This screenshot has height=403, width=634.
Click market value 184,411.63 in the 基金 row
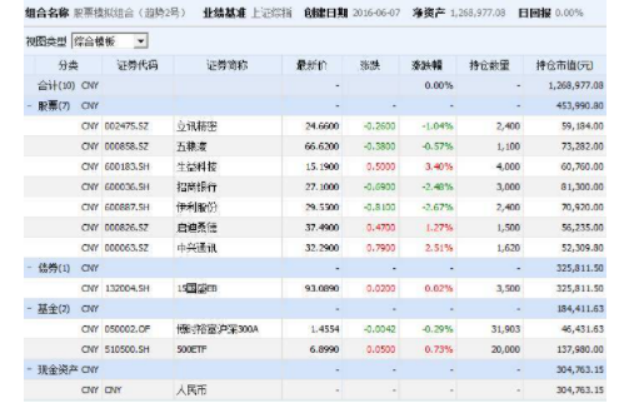580,309
